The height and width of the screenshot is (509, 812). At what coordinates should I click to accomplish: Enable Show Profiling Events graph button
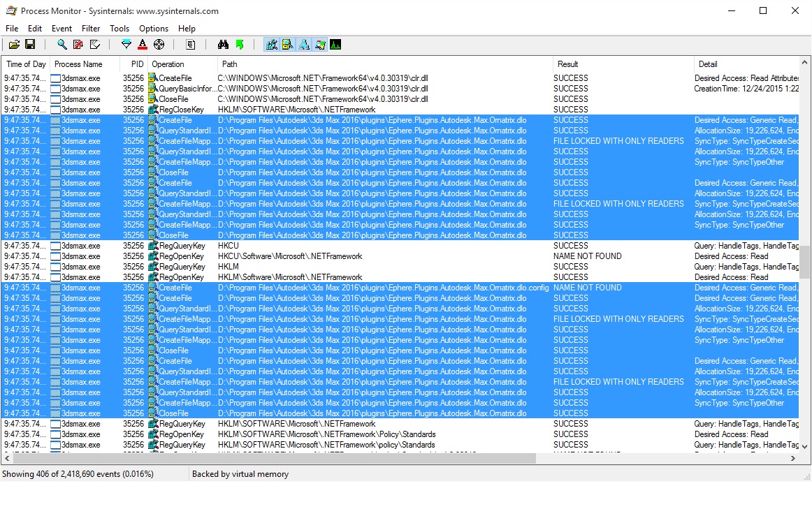(x=335, y=45)
